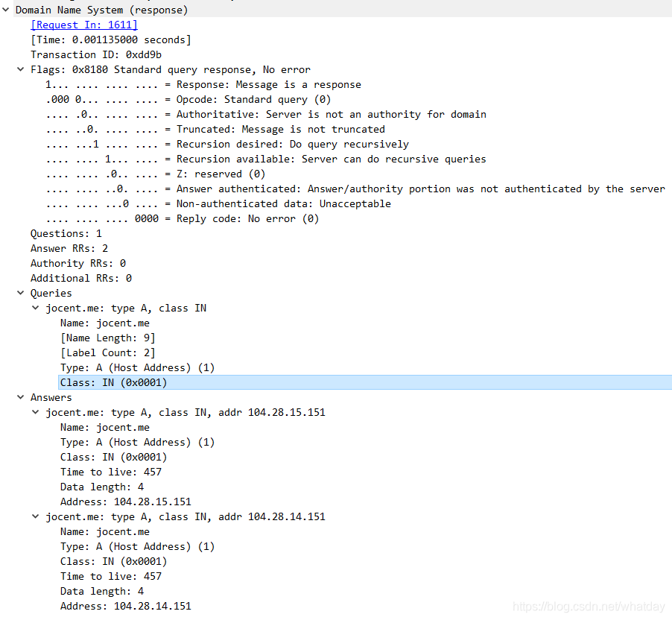Select the answer summary row for 104.28.14.151
Screen dimensions: 672x620
point(186,516)
